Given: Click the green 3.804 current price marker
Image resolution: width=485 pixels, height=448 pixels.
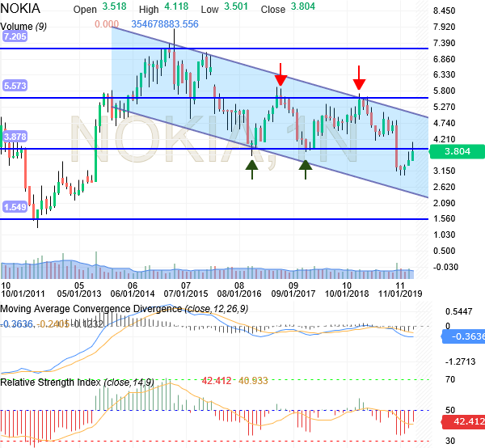Looking at the screenshot, I should click(x=458, y=151).
